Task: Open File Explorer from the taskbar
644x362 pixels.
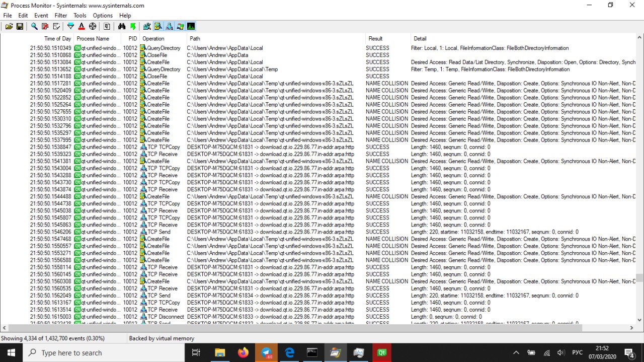Action: 220,352
